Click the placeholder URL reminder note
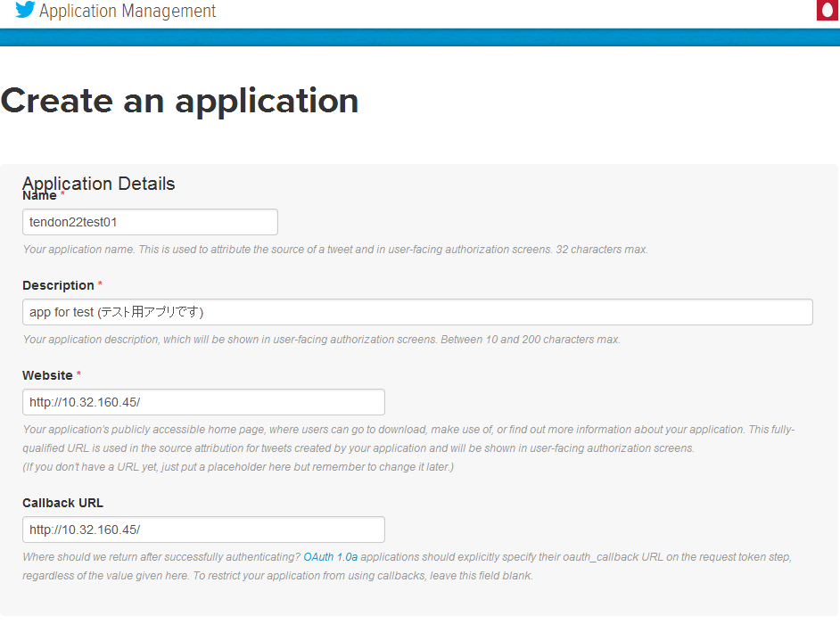 238,467
